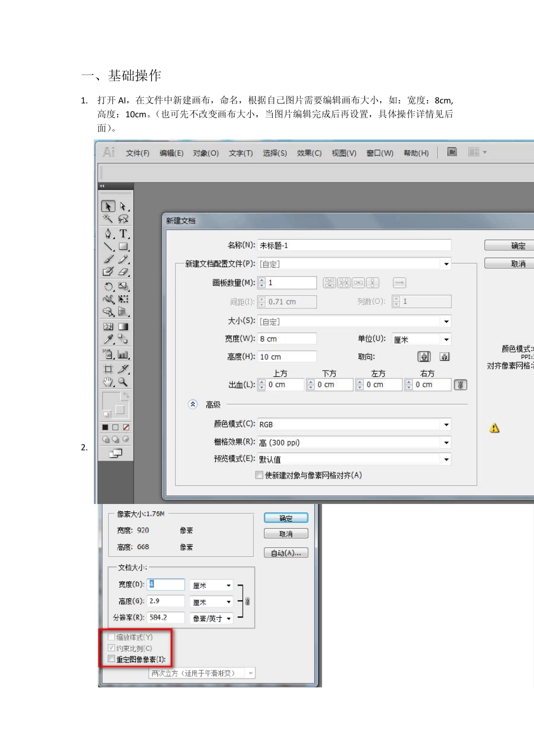This screenshot has width=534, height=756.
Task: Select the Perspective Grid tool
Action: pos(123,312)
